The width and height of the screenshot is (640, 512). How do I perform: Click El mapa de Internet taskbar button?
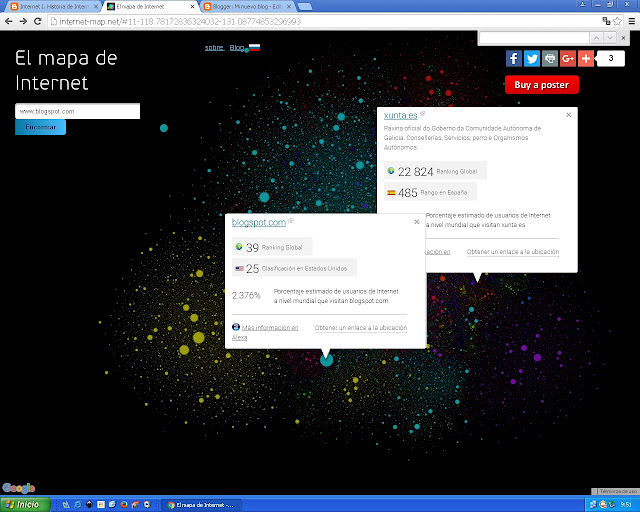point(202,505)
